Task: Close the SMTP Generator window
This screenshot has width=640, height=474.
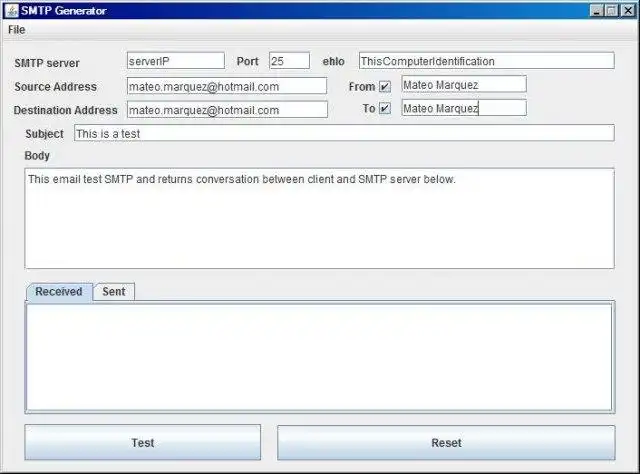Action: [x=627, y=11]
